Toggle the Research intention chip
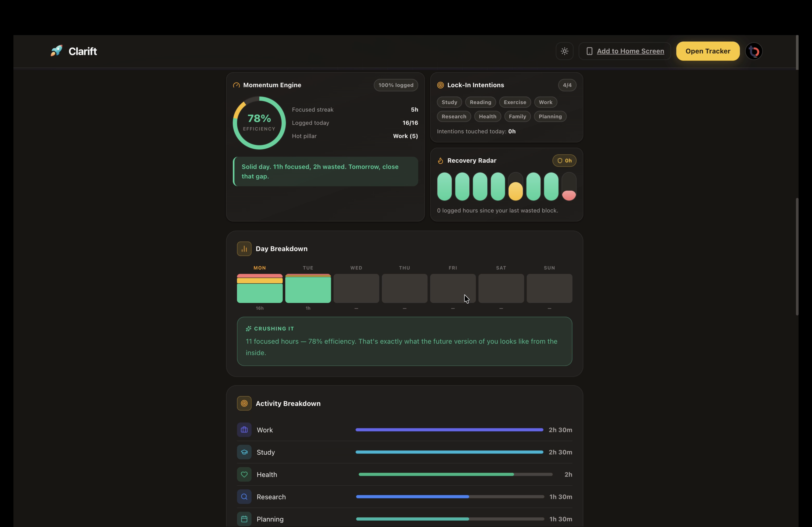Image resolution: width=812 pixels, height=527 pixels. 454,116
